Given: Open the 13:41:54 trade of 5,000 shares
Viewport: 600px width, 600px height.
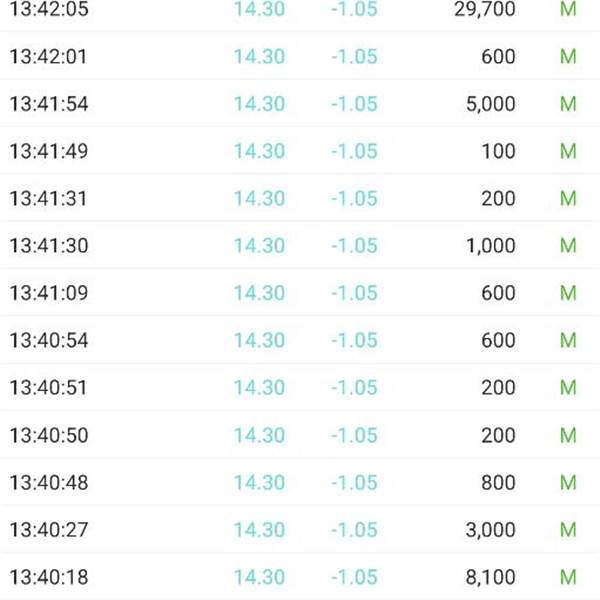Looking at the screenshot, I should 300,104.
